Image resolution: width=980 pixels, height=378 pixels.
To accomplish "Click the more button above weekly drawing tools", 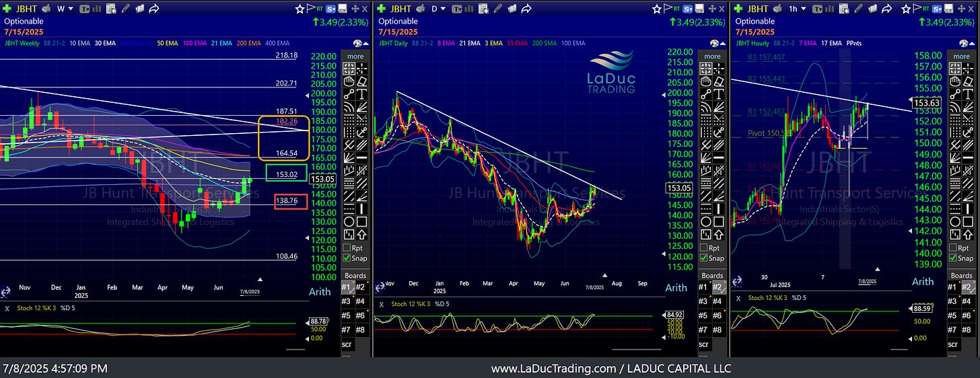I will pos(355,56).
